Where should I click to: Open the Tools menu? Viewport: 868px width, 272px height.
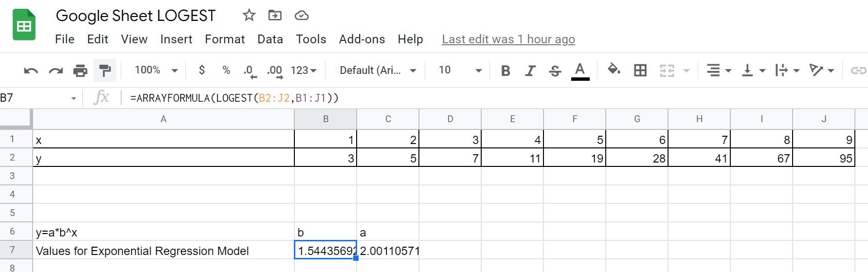click(x=311, y=39)
